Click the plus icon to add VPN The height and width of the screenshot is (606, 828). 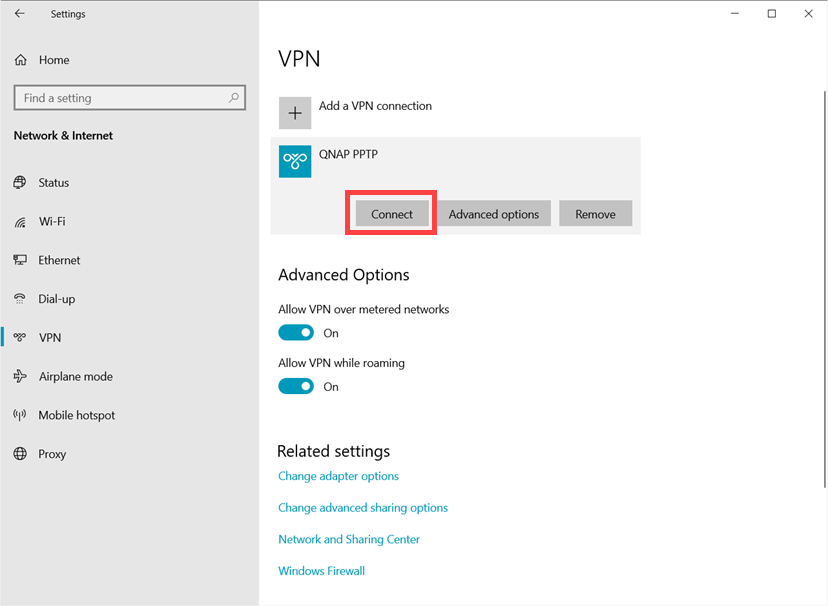coord(295,113)
